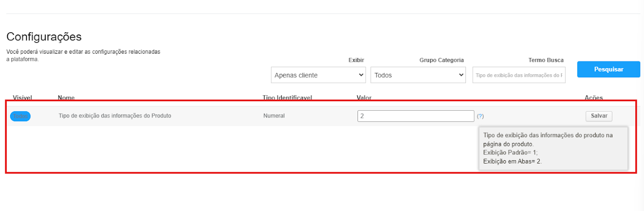The width and height of the screenshot is (644, 211).
Task: Click the Visível column header
Action: (x=22, y=98)
